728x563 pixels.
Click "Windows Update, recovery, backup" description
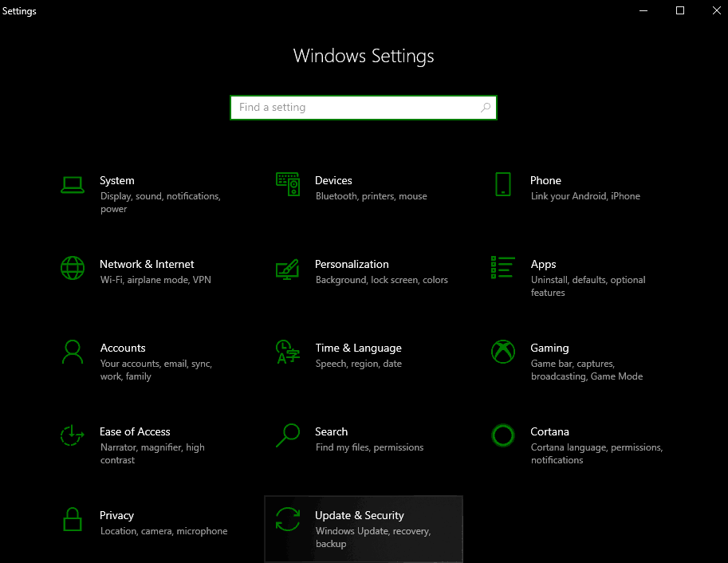[373, 537]
